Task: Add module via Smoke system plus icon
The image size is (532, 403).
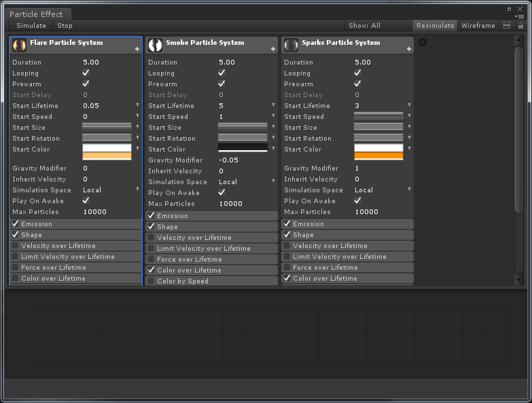Action: pos(273,49)
